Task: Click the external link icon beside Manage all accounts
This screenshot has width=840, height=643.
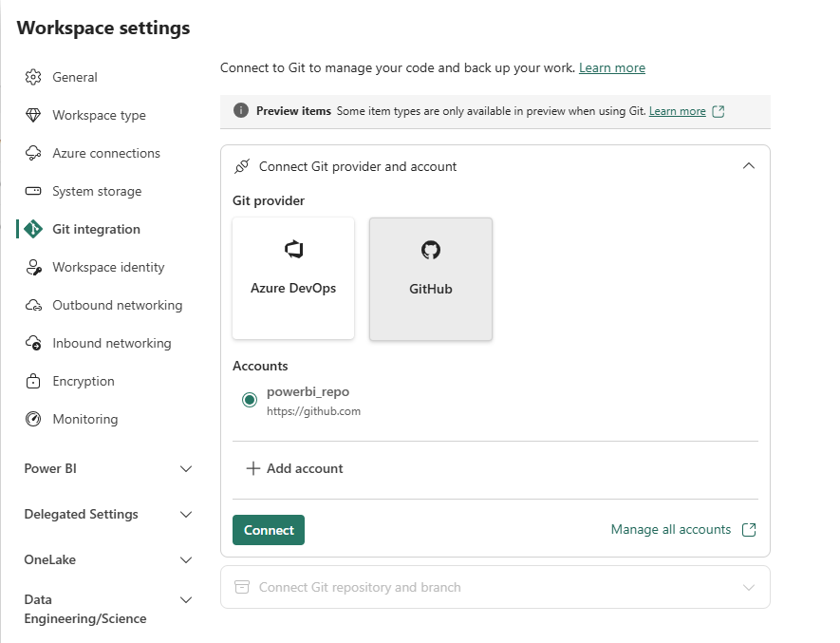Action: [x=749, y=530]
